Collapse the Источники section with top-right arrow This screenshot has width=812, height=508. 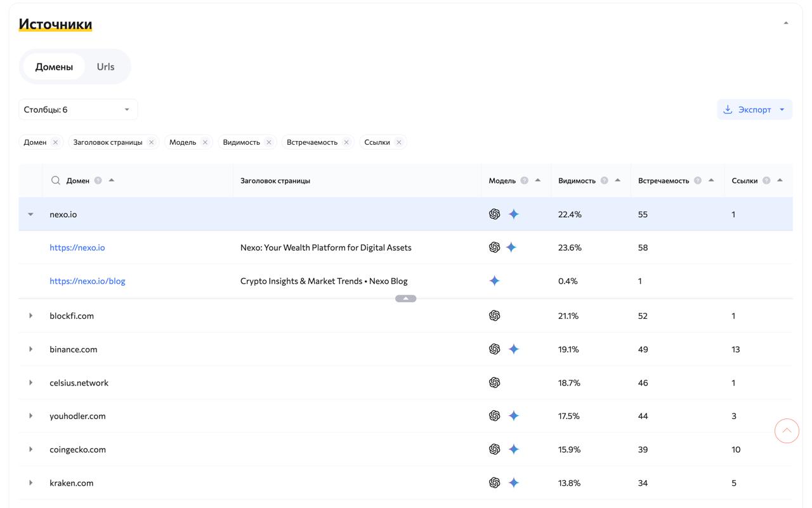click(x=786, y=23)
